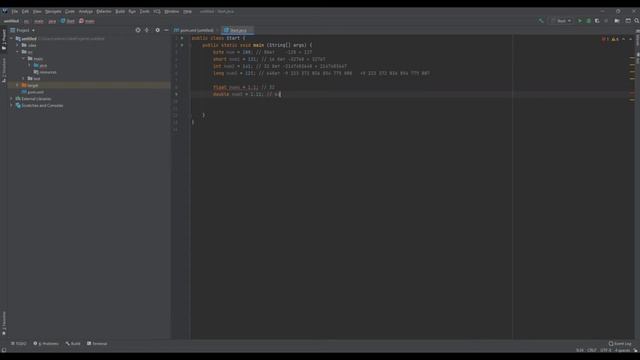Click the Project Structure icon
Viewport: 640px width, 360px height.
tap(617, 21)
